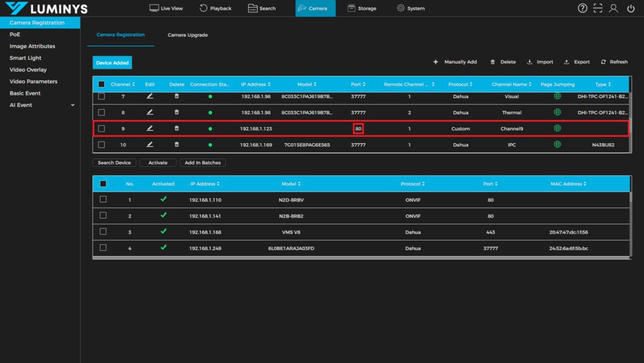Click the Search Device button
Viewport: 644px width, 363px height.
pyautogui.click(x=115, y=162)
